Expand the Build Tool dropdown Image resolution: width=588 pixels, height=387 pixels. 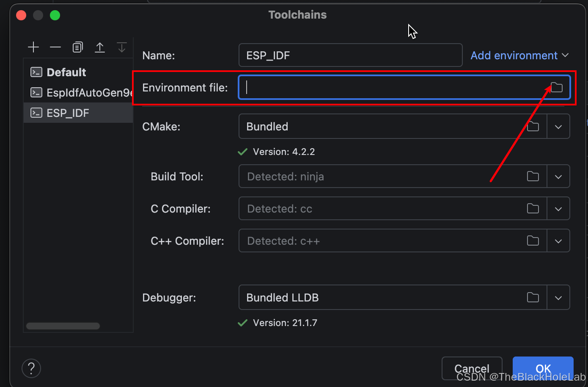point(558,177)
